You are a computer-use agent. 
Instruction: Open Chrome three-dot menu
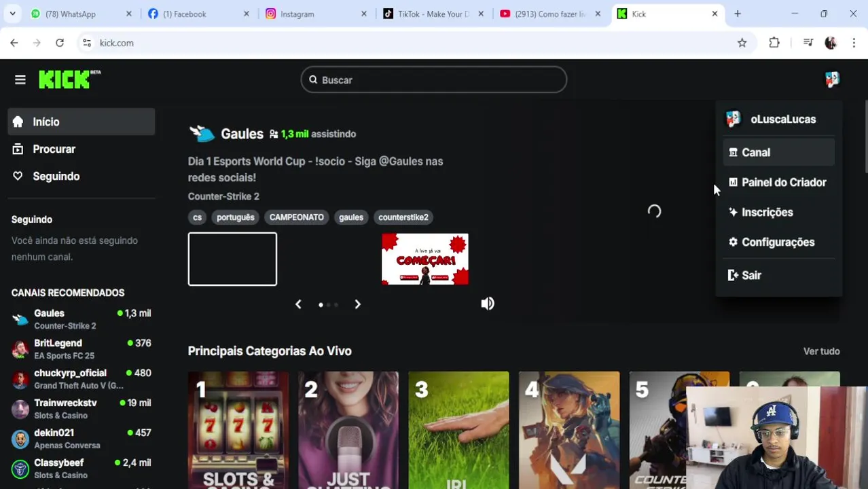(854, 43)
